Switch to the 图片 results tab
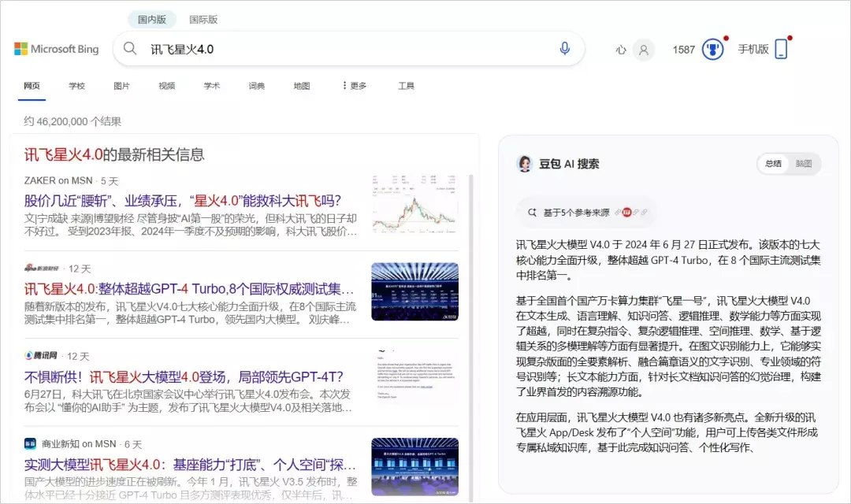 pyautogui.click(x=121, y=86)
